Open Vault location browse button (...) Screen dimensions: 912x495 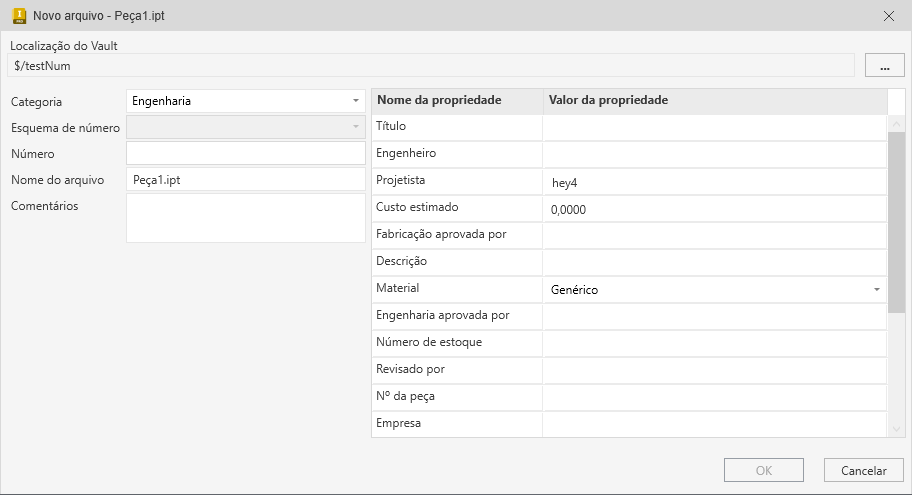point(884,66)
